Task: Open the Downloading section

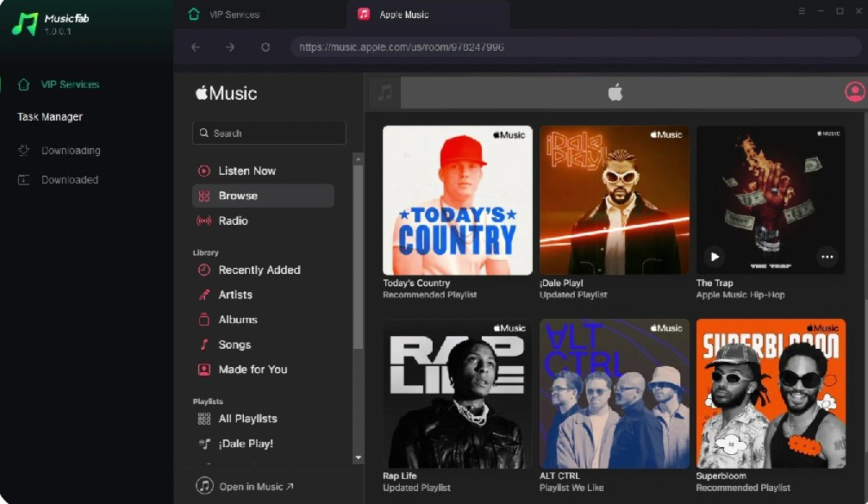Action: click(x=71, y=151)
